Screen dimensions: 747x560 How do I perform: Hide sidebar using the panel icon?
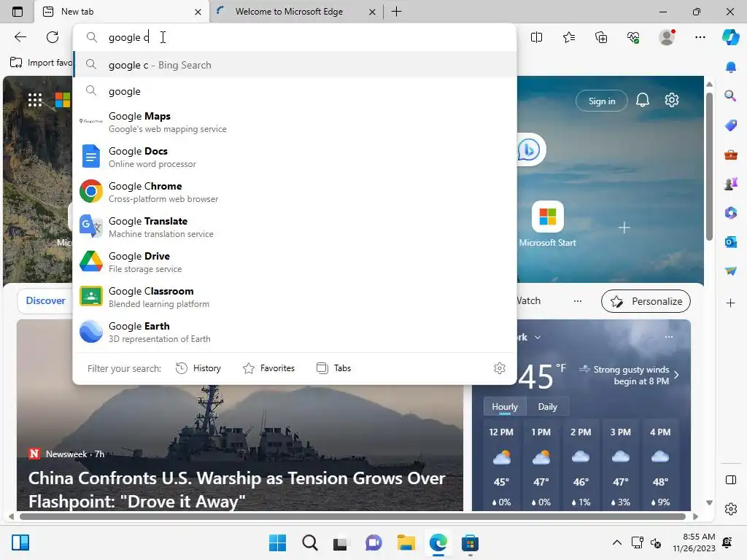tap(731, 480)
